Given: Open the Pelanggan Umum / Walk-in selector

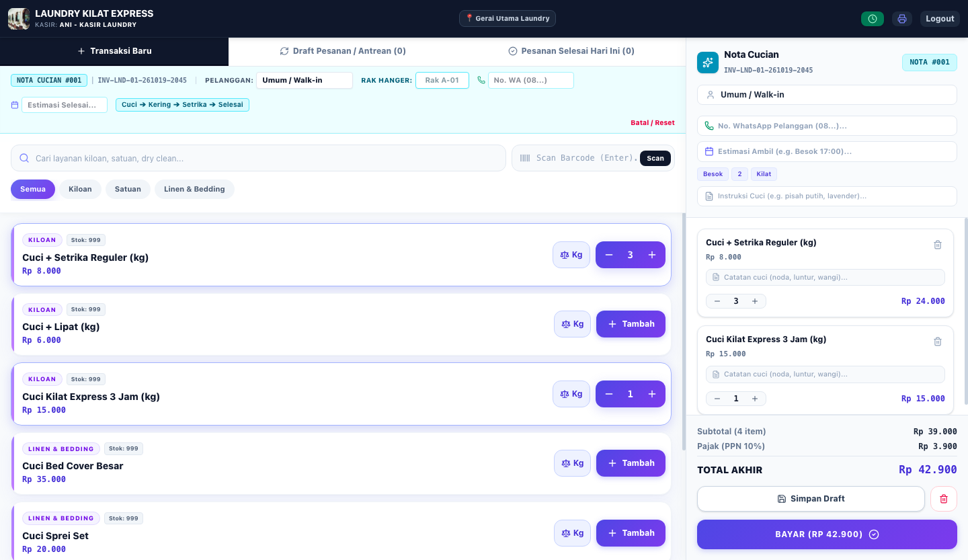Looking at the screenshot, I should 304,80.
